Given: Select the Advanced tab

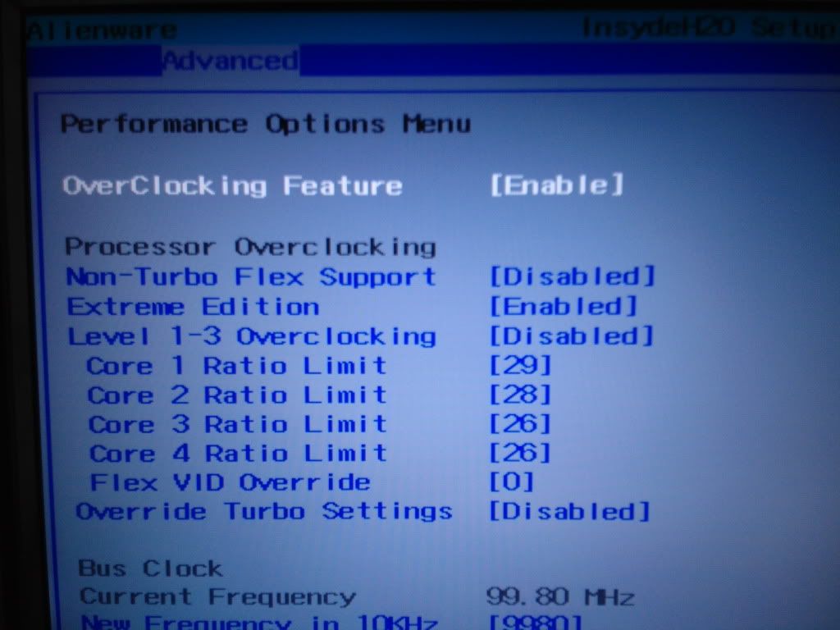Looking at the screenshot, I should [231, 61].
